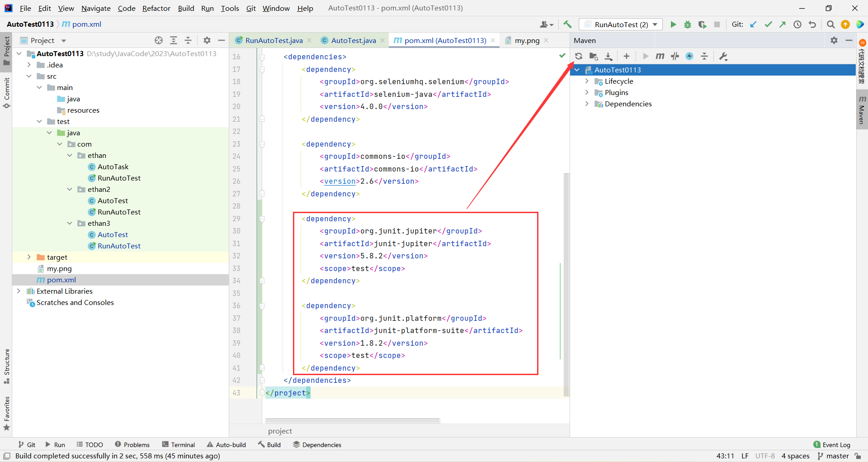
Task: Collapse all in Project panel
Action: coord(188,40)
